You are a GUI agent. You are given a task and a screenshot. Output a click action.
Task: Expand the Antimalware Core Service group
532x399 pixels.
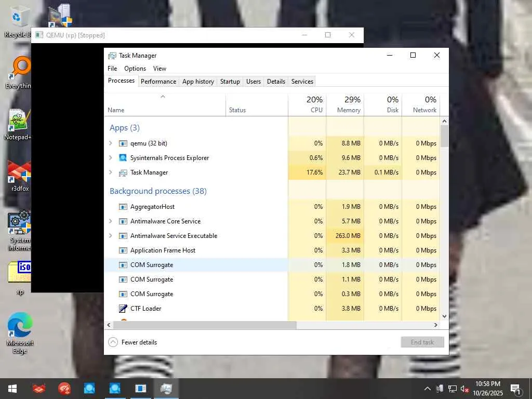[x=110, y=221]
